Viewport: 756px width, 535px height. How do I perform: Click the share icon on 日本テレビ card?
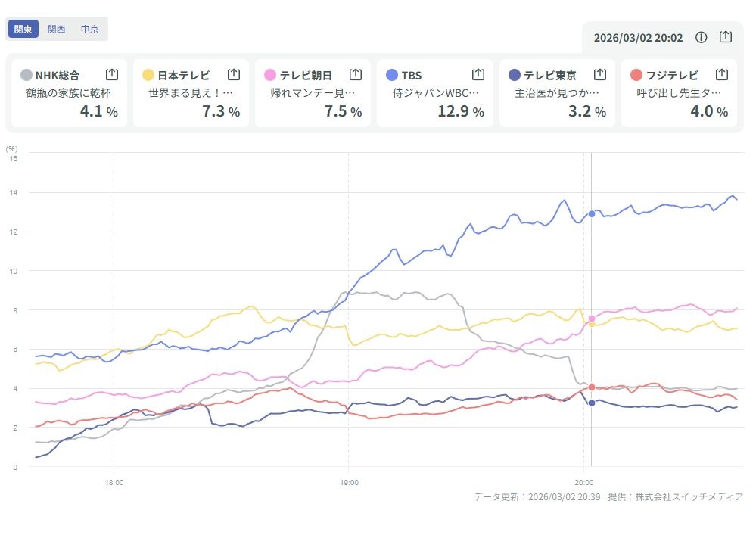pos(234,74)
